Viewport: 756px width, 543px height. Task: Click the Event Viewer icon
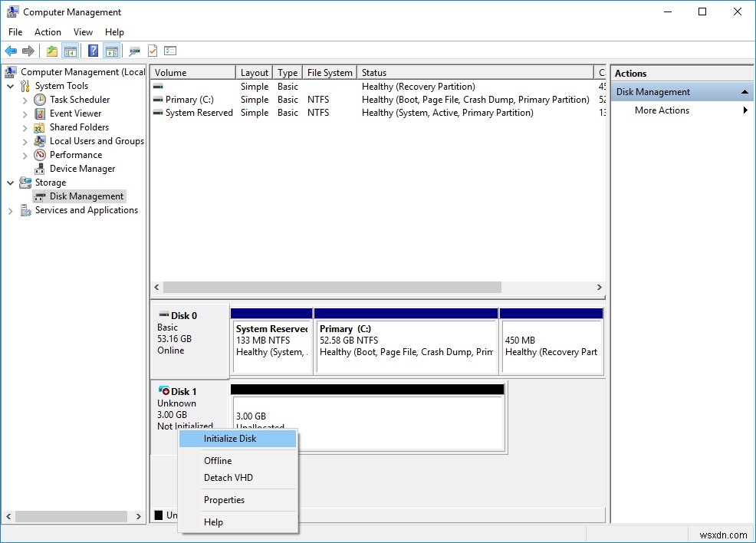[x=40, y=114]
